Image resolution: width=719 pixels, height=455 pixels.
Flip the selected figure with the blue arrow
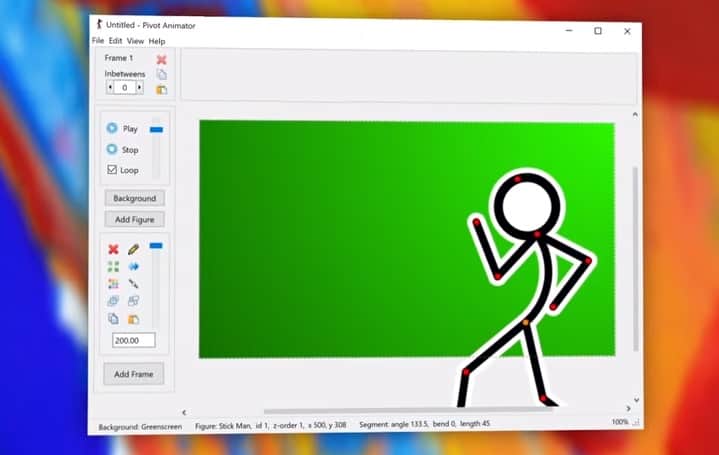click(x=133, y=266)
